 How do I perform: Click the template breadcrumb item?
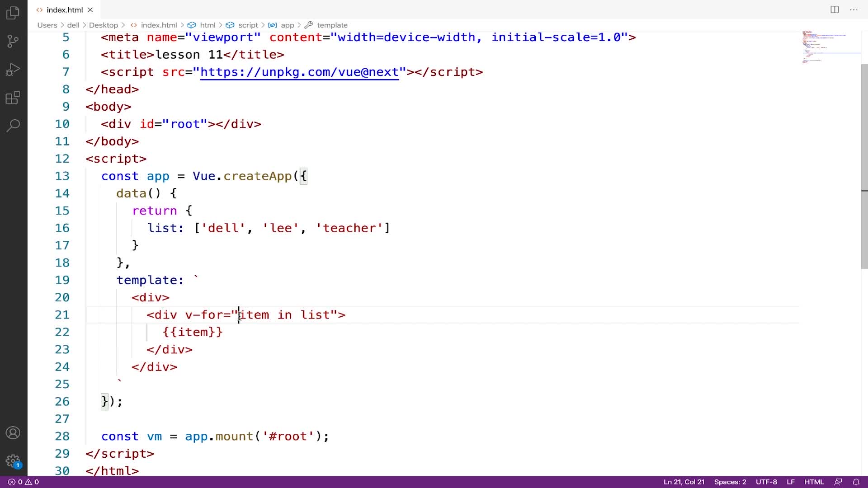332,25
